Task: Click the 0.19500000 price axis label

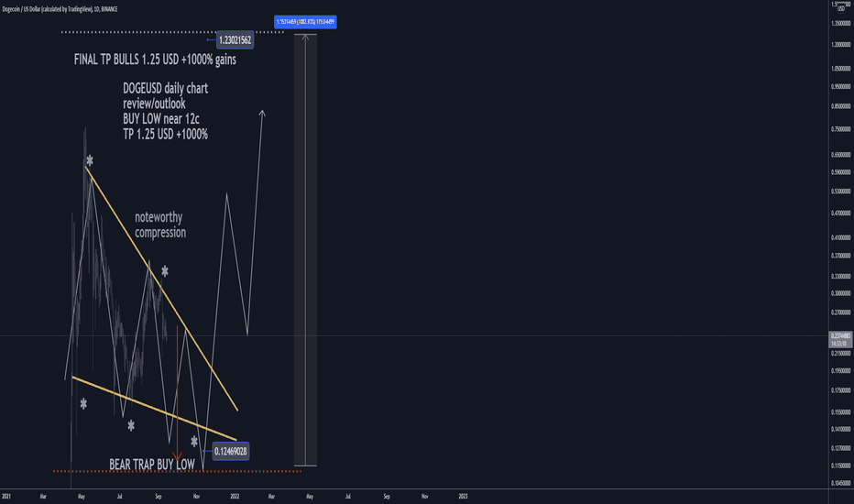Action: [841, 371]
